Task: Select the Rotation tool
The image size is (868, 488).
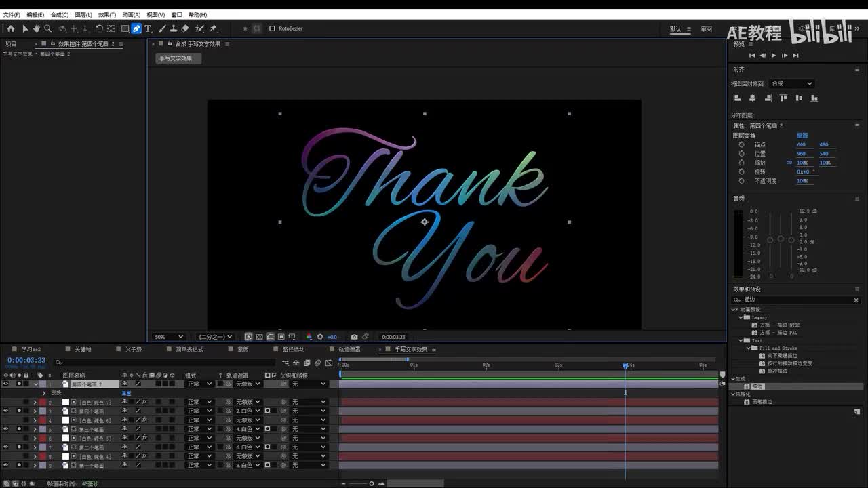Action: pyautogui.click(x=99, y=28)
